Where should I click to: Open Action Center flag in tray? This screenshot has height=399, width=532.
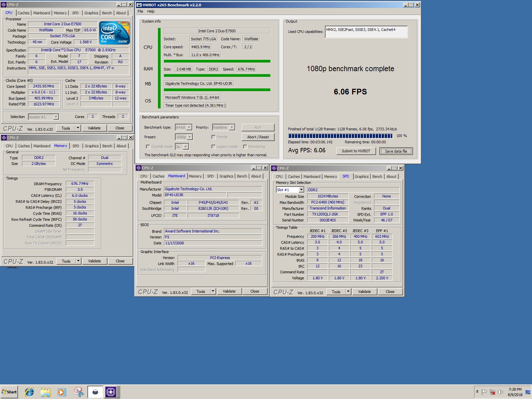pos(484,392)
